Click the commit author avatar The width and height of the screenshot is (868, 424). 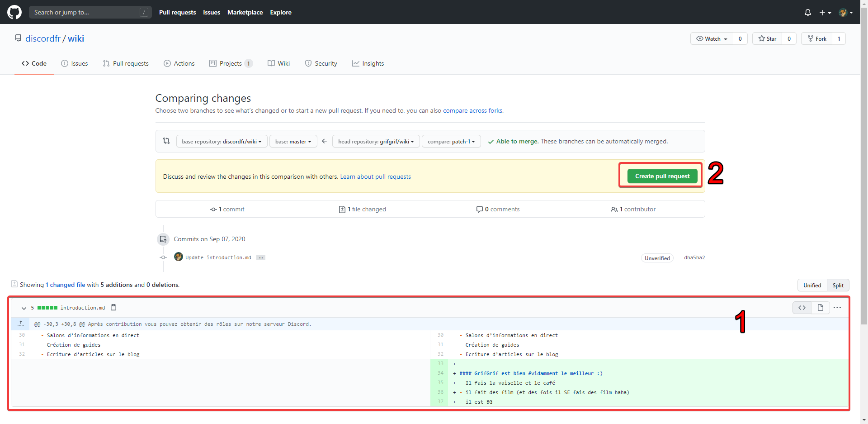pos(179,257)
